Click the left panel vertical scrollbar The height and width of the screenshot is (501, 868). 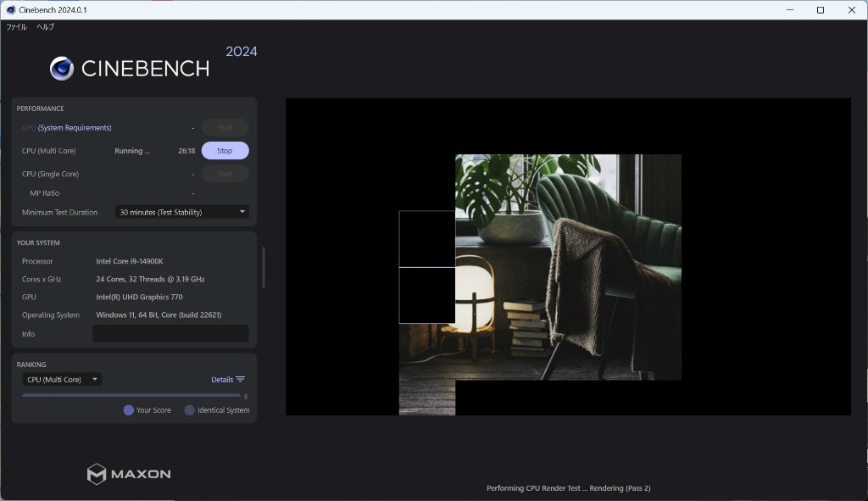[263, 267]
